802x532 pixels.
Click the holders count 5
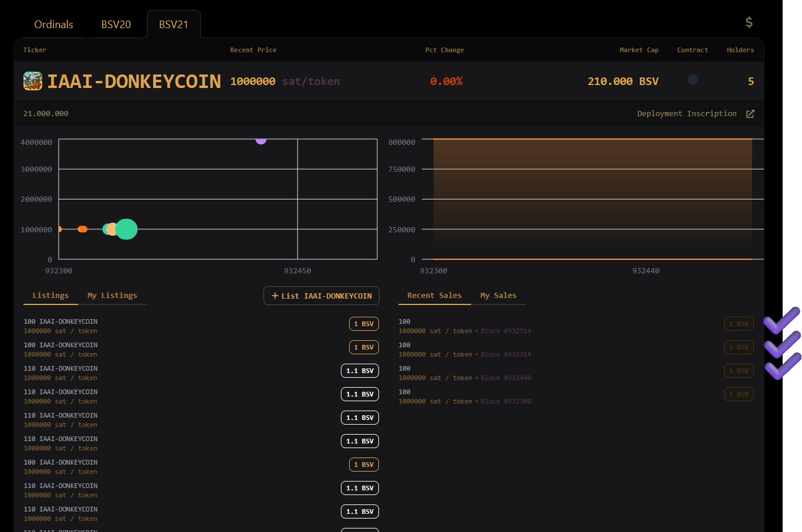[751, 82]
